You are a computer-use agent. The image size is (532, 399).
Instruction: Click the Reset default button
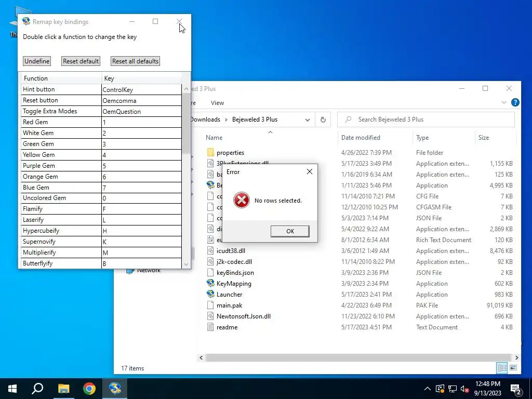(81, 61)
